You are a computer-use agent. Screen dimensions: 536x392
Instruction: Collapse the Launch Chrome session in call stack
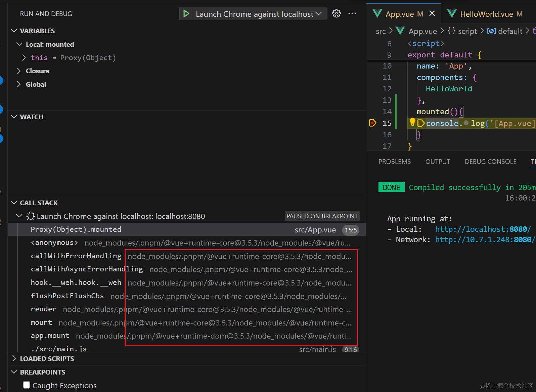[x=19, y=216]
